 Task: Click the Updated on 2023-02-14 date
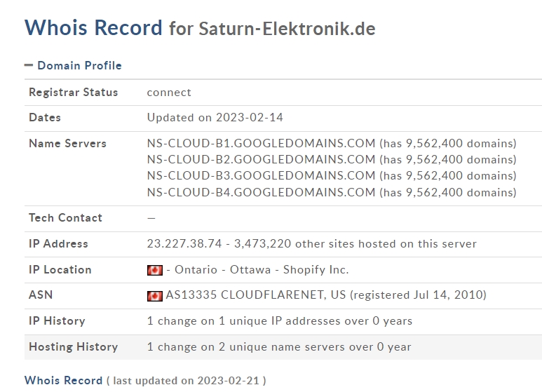point(215,118)
